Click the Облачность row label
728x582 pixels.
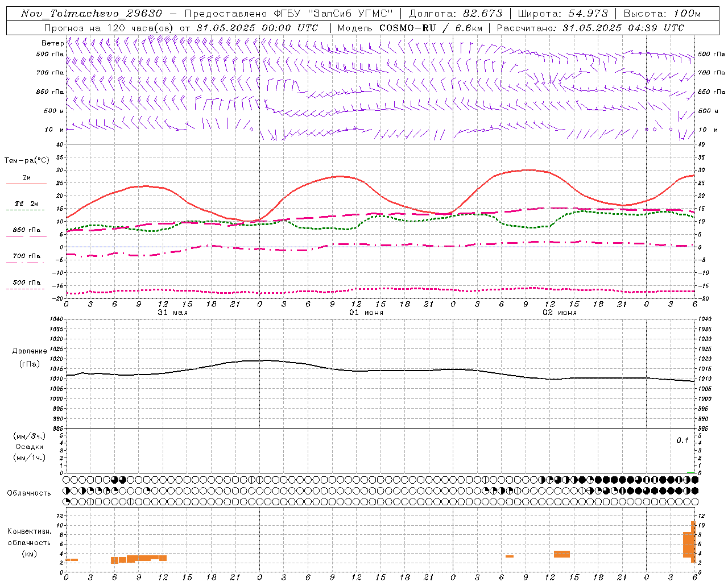coord(29,493)
